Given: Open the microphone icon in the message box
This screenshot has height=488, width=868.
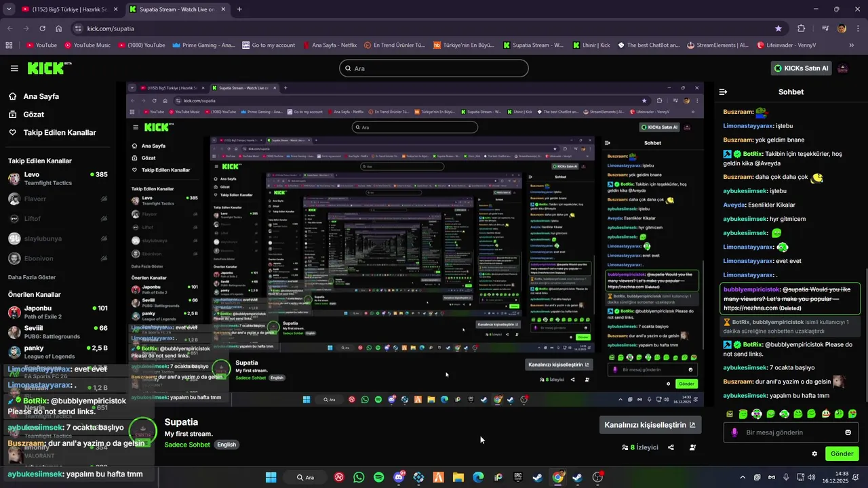Looking at the screenshot, I should pyautogui.click(x=734, y=432).
